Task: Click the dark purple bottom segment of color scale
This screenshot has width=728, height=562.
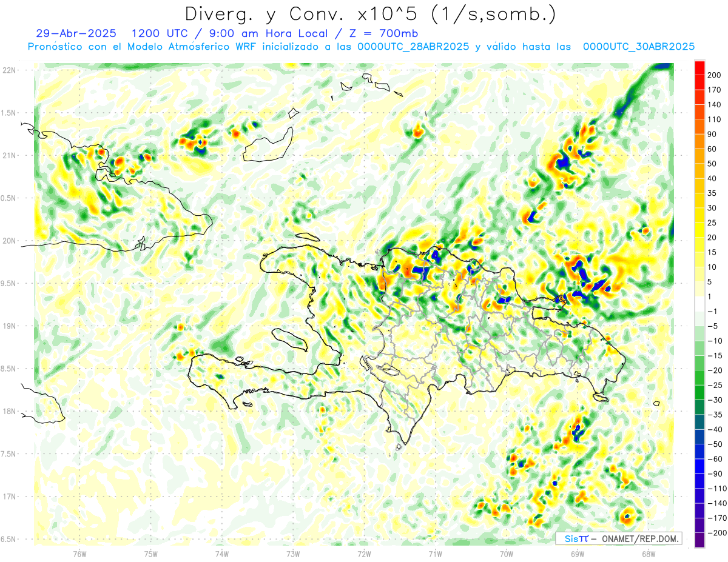Action: pyautogui.click(x=699, y=540)
